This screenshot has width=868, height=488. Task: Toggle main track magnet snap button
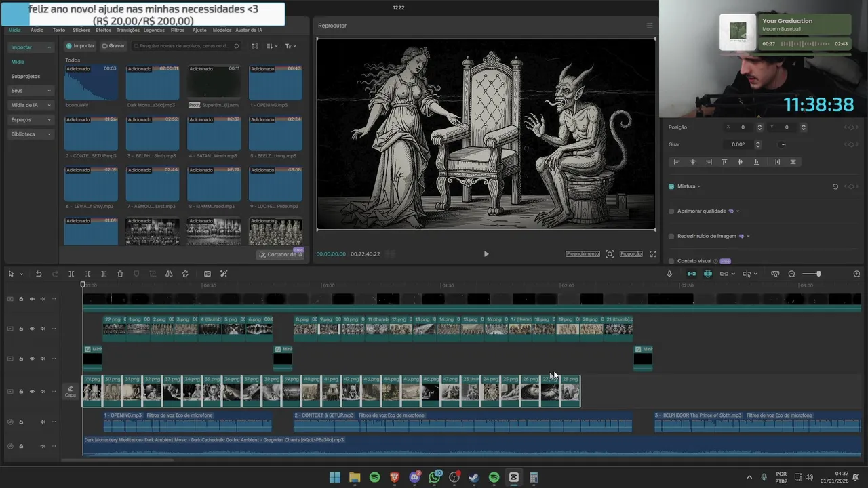692,274
